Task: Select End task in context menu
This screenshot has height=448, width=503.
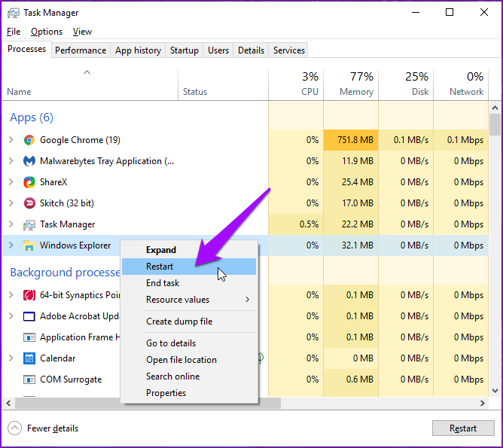Action: click(x=163, y=283)
